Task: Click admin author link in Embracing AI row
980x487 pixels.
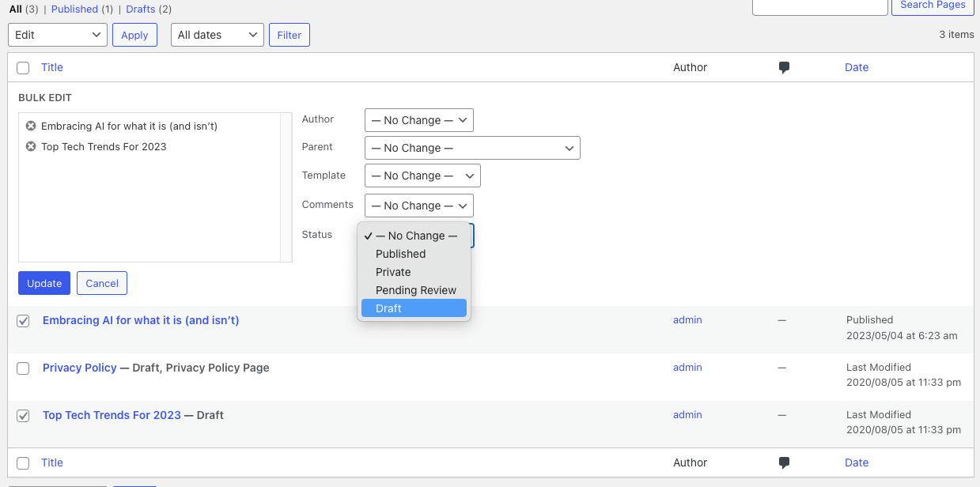Action: [687, 320]
